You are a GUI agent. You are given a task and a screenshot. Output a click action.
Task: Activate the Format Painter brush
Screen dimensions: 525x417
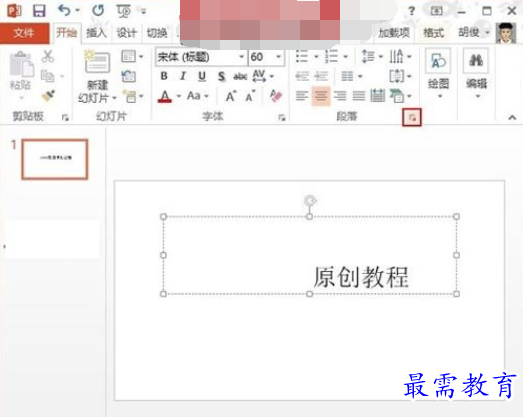point(48,96)
